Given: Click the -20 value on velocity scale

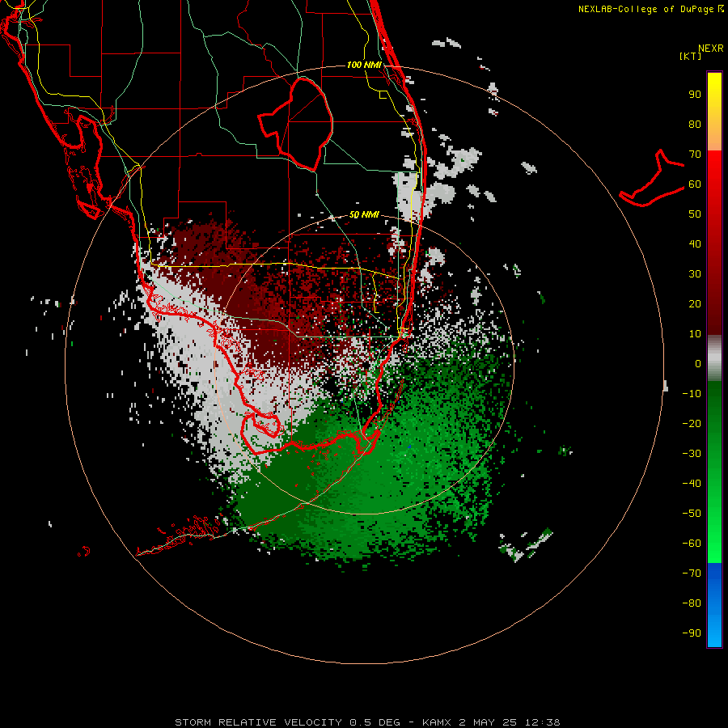Looking at the screenshot, I should click(692, 423).
